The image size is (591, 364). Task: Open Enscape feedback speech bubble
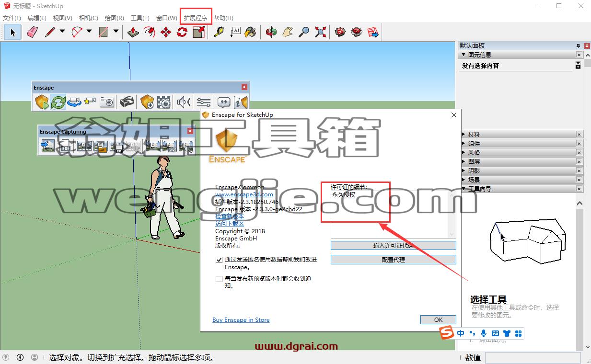(224, 102)
